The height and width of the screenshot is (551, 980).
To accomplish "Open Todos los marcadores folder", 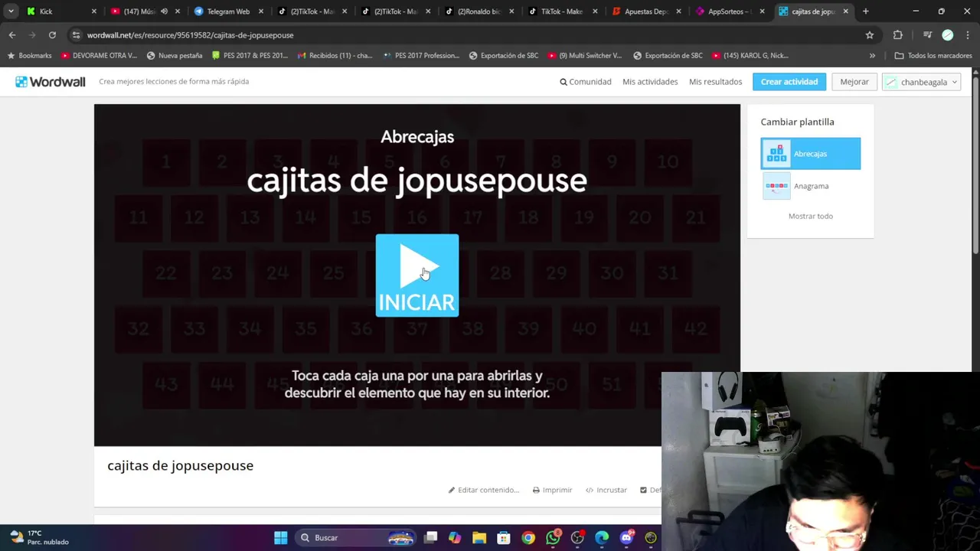I will [x=933, y=56].
